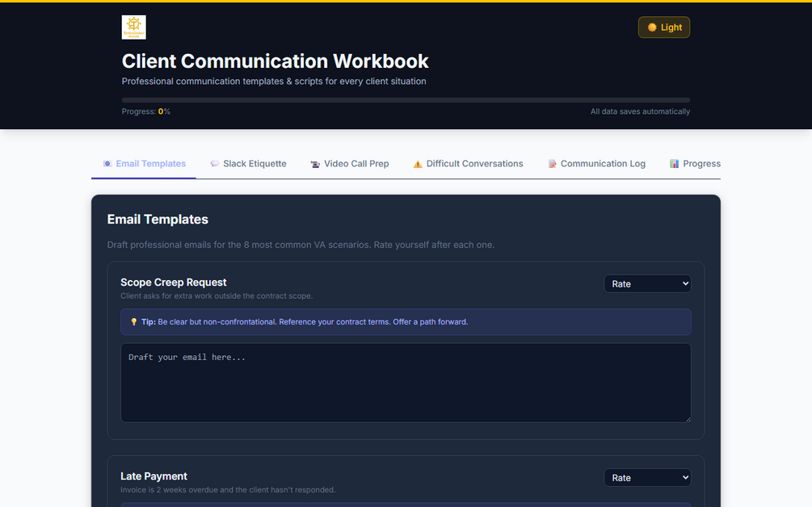Click "Client asks for extra work" description
This screenshot has height=507, width=812.
point(217,296)
